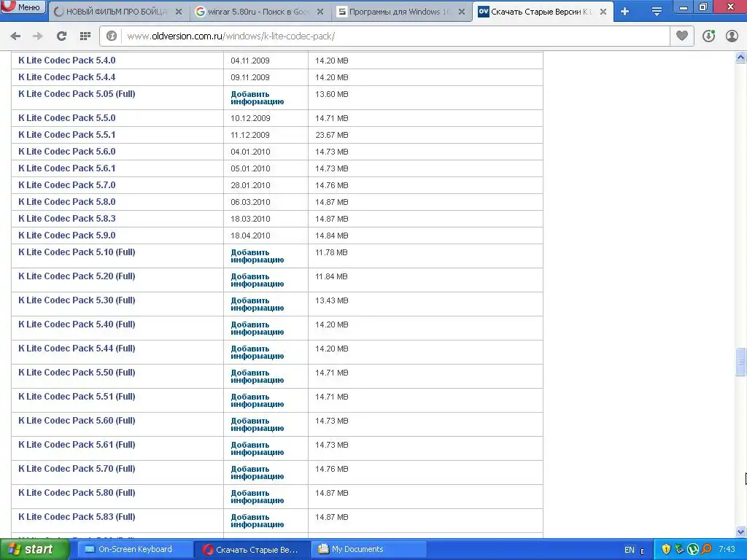Open K Lite Codec Pack 5.60 (Full) link
The width and height of the screenshot is (747, 560).
coord(77,421)
